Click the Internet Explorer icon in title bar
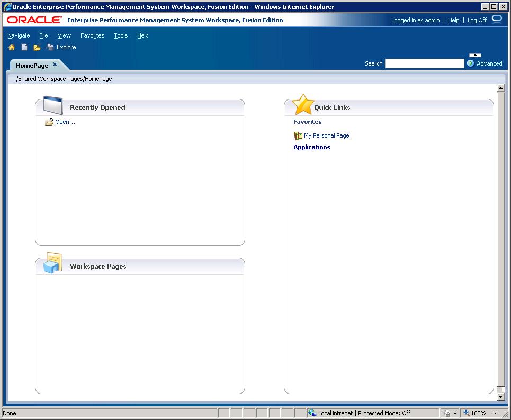Viewport: 511px width, 420px height. 7,6
